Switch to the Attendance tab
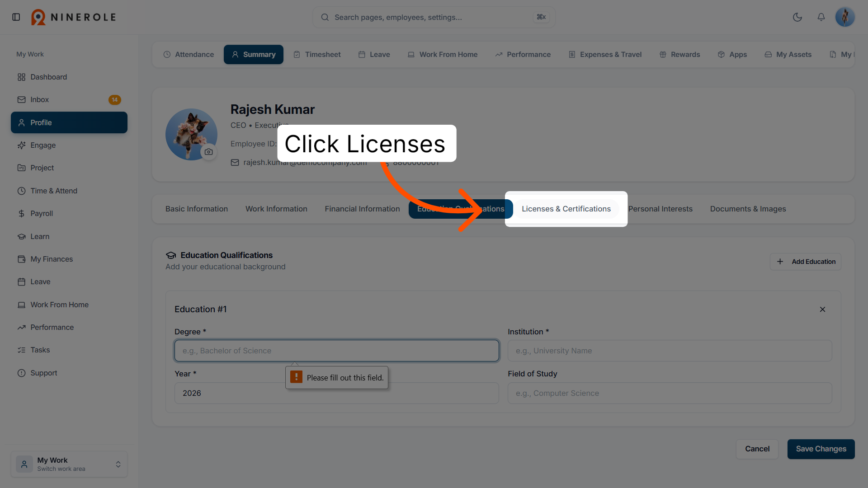The height and width of the screenshot is (488, 868). (x=189, y=55)
